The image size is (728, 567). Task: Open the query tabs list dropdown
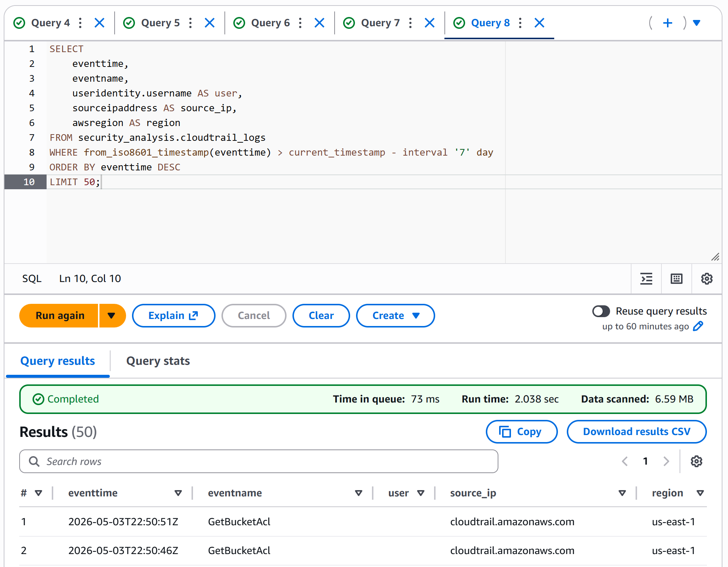click(697, 23)
